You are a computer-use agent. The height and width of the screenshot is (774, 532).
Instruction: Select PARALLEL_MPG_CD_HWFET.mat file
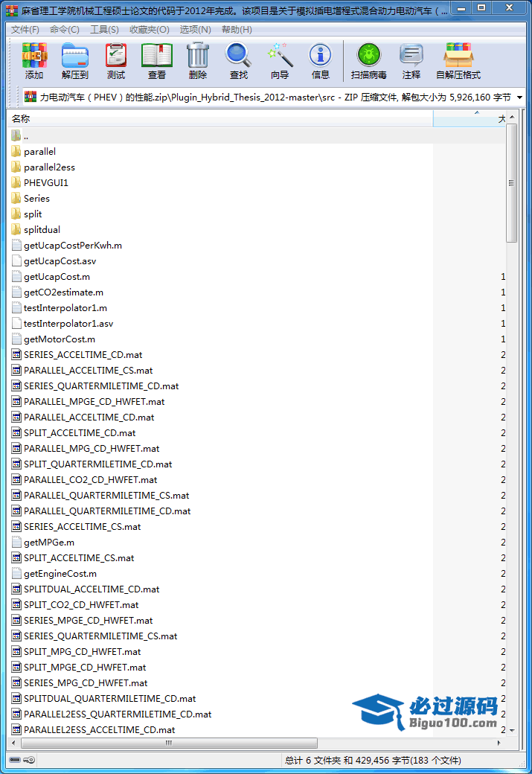[92, 448]
